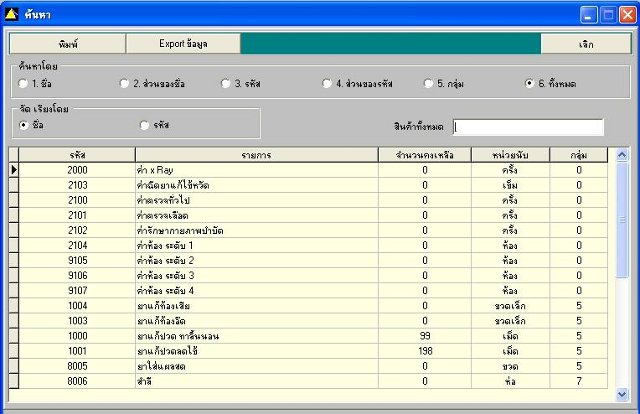Image resolution: width=640 pixels, height=414 pixels.
Task: Click the scrollbar up arrow
Action: tap(622, 155)
